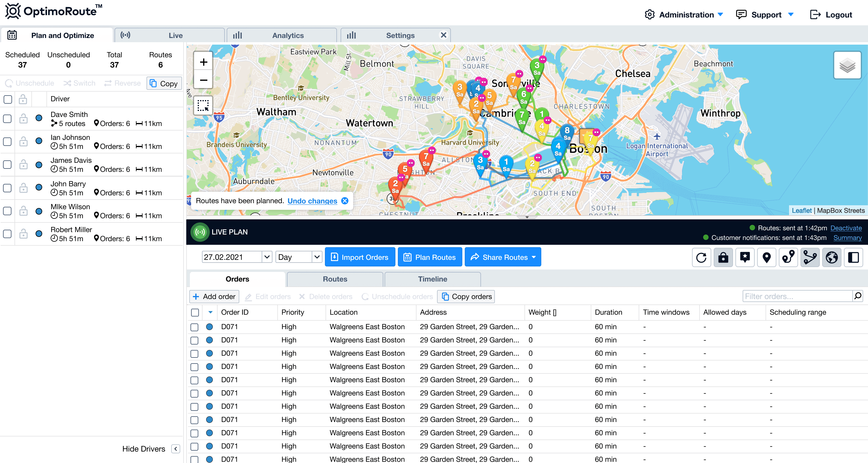Click Dave Smith's blue color dot
The height and width of the screenshot is (463, 868).
tap(39, 118)
